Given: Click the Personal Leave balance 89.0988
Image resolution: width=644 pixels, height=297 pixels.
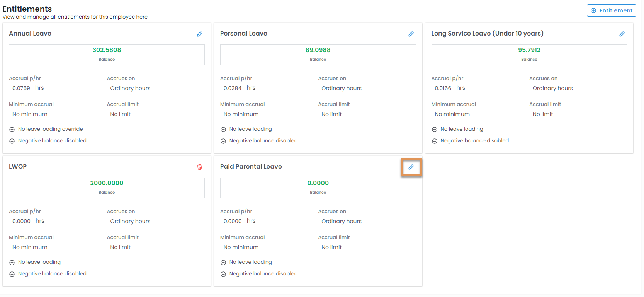Looking at the screenshot, I should (318, 50).
